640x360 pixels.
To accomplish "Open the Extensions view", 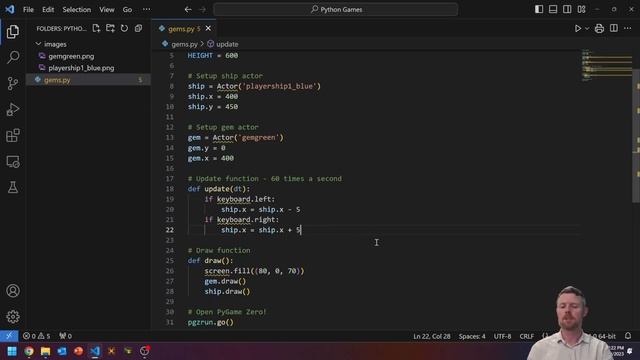I will point(13,136).
